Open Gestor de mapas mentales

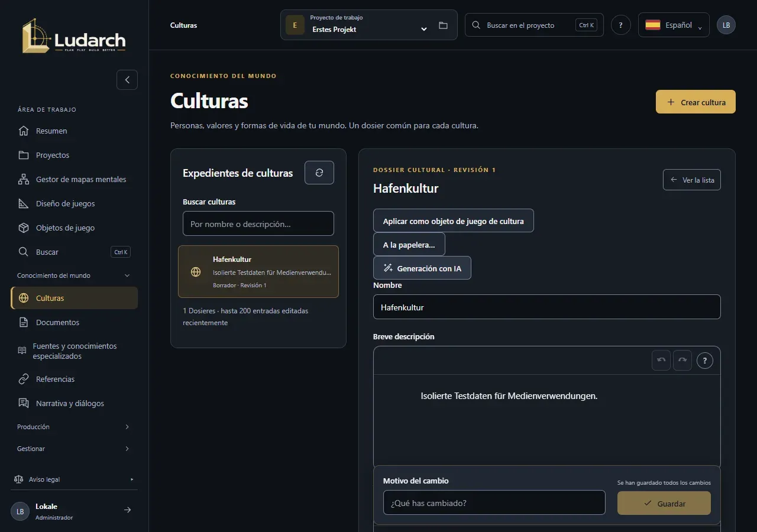[x=74, y=179]
